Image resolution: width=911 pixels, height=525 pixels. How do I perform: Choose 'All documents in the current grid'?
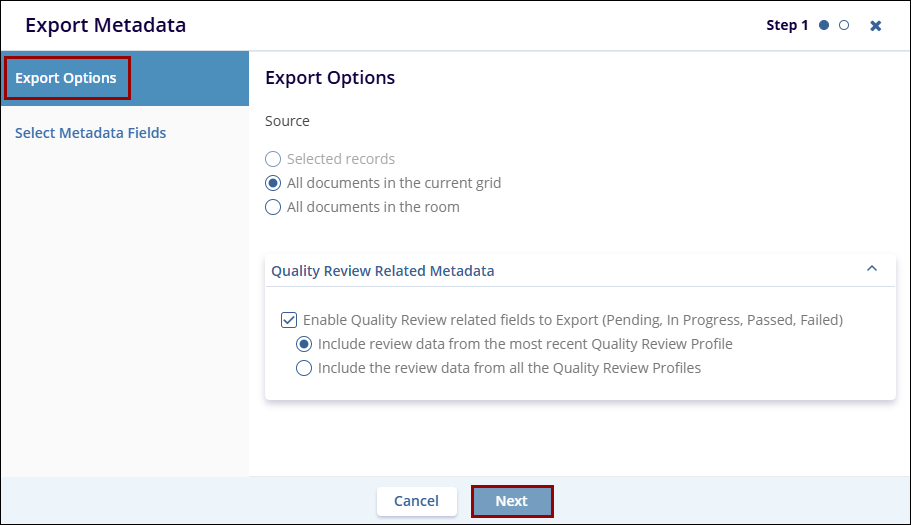click(x=273, y=183)
